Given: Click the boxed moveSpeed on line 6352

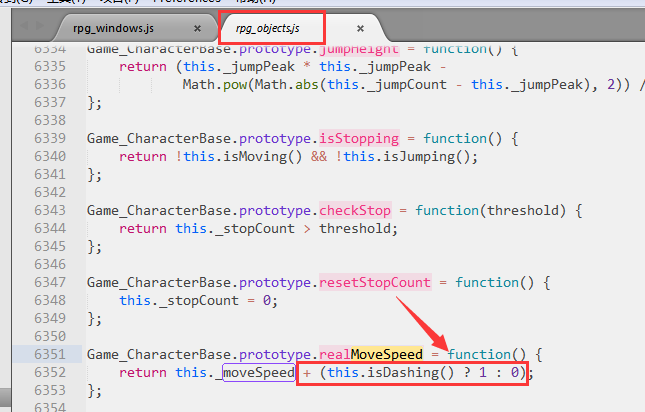Looking at the screenshot, I should point(259,373).
